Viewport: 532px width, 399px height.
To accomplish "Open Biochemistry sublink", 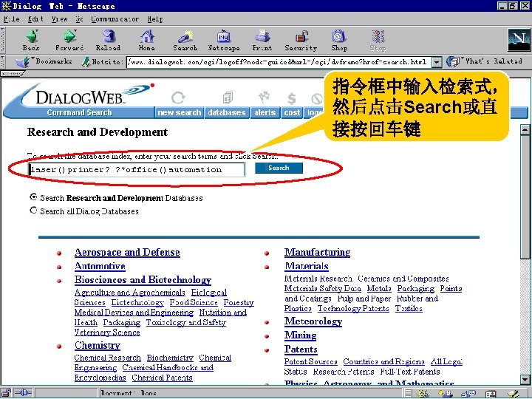I will (170, 358).
